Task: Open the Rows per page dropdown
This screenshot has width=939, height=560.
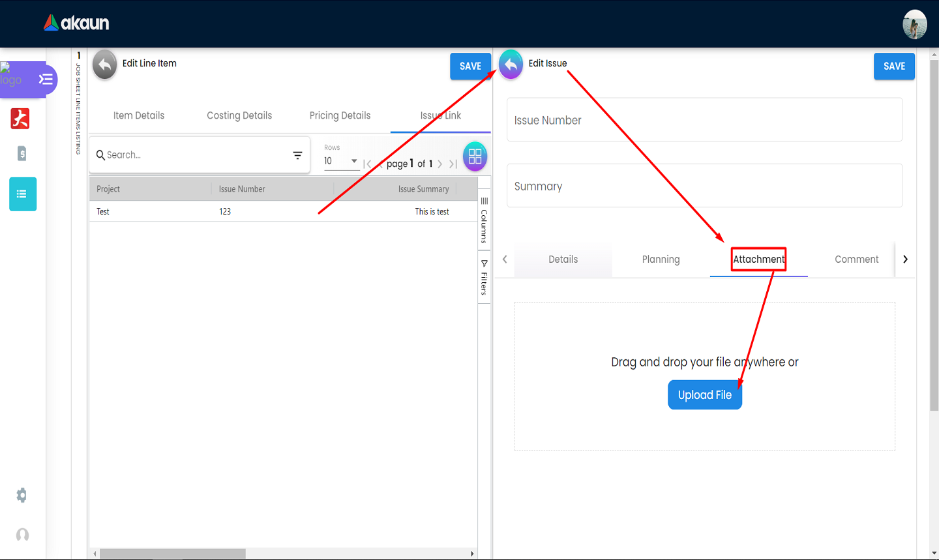Action: point(341,161)
